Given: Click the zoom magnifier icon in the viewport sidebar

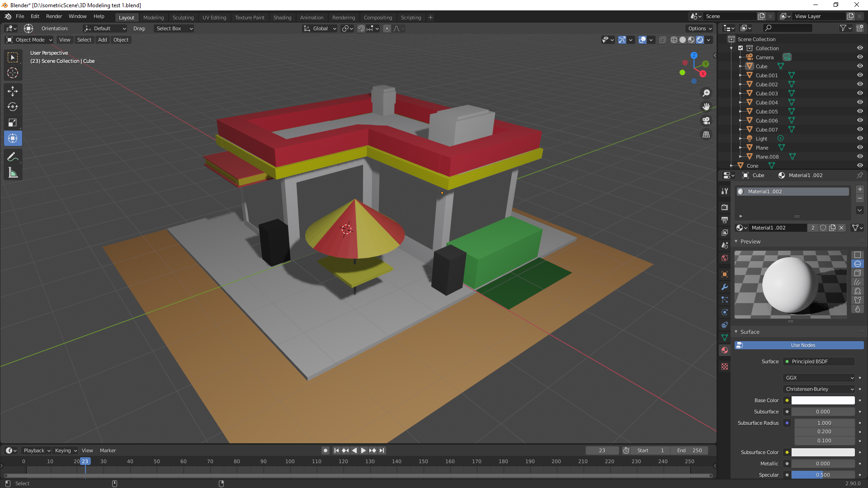Looking at the screenshot, I should tap(706, 93).
